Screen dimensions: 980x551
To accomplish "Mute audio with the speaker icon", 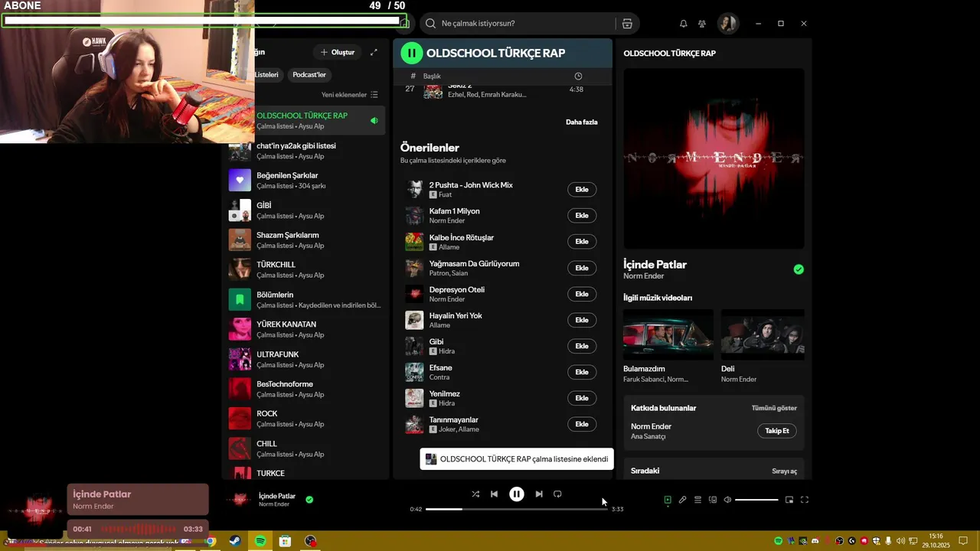I will pos(727,500).
